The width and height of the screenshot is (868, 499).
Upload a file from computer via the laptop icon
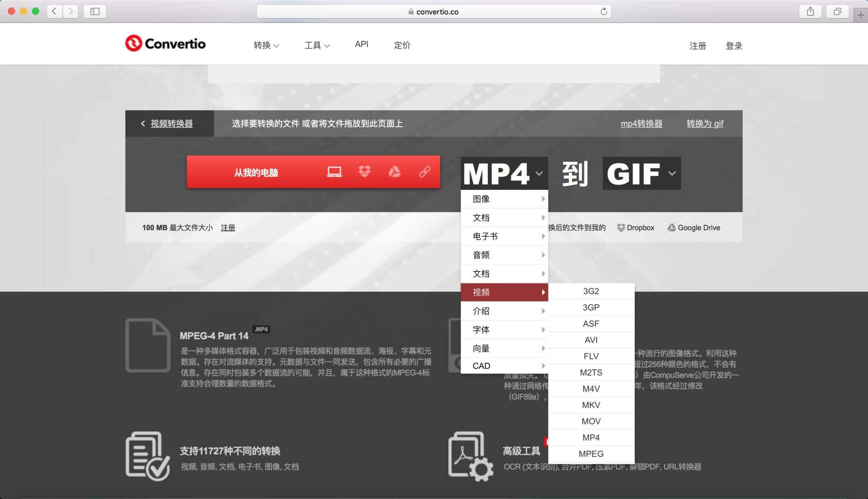334,172
